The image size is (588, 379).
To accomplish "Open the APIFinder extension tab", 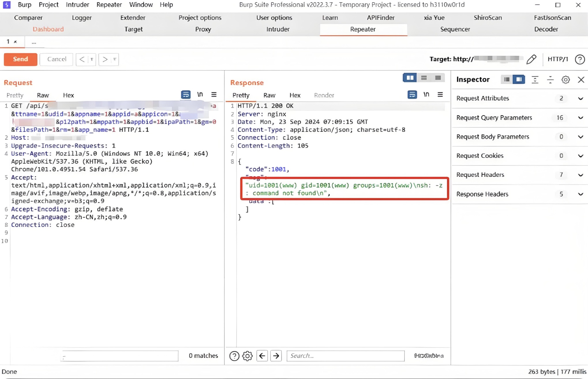I will [381, 18].
